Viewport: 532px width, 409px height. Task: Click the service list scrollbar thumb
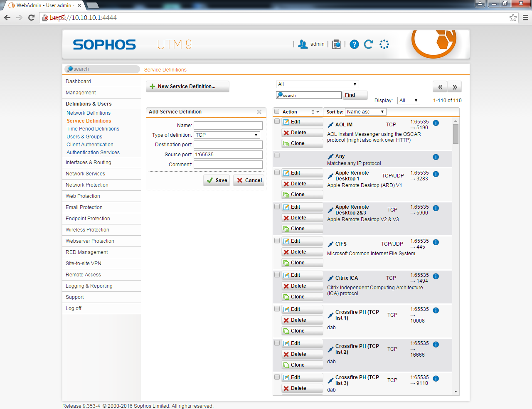pos(456,134)
